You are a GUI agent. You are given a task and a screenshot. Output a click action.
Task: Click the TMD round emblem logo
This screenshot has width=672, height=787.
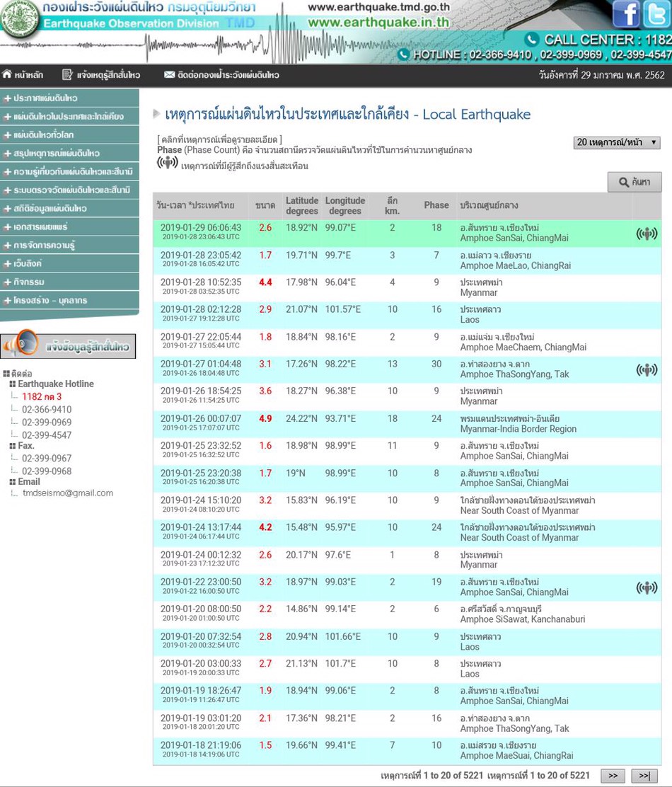point(20,19)
